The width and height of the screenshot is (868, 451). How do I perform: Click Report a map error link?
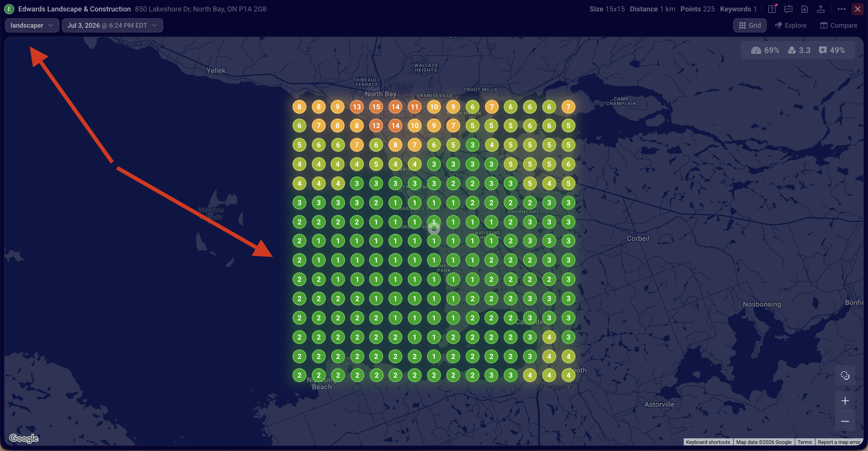(839, 442)
